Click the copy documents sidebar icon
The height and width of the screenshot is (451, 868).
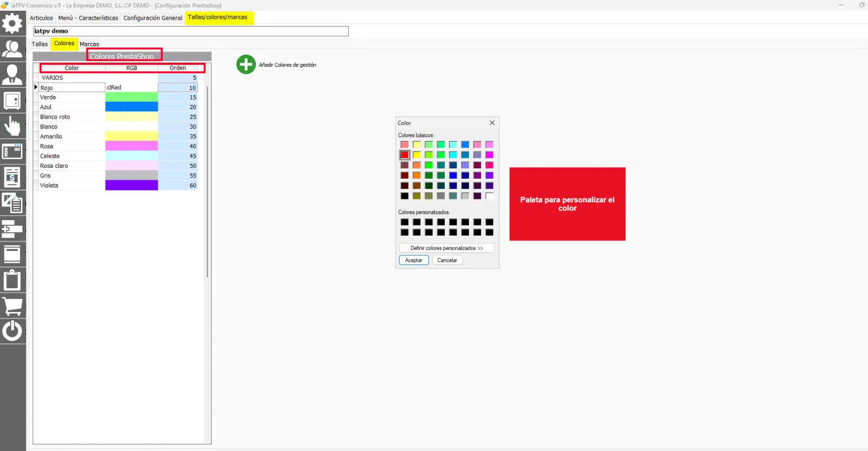pyautogui.click(x=12, y=203)
